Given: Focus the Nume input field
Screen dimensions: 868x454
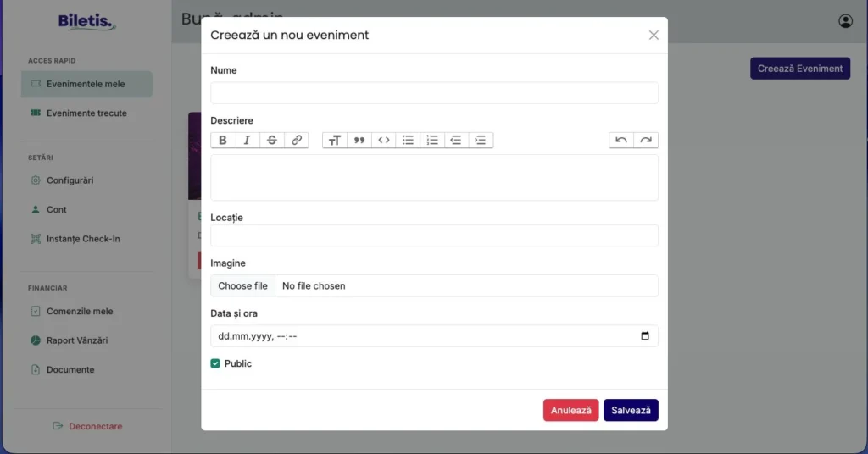Looking at the screenshot, I should [435, 93].
